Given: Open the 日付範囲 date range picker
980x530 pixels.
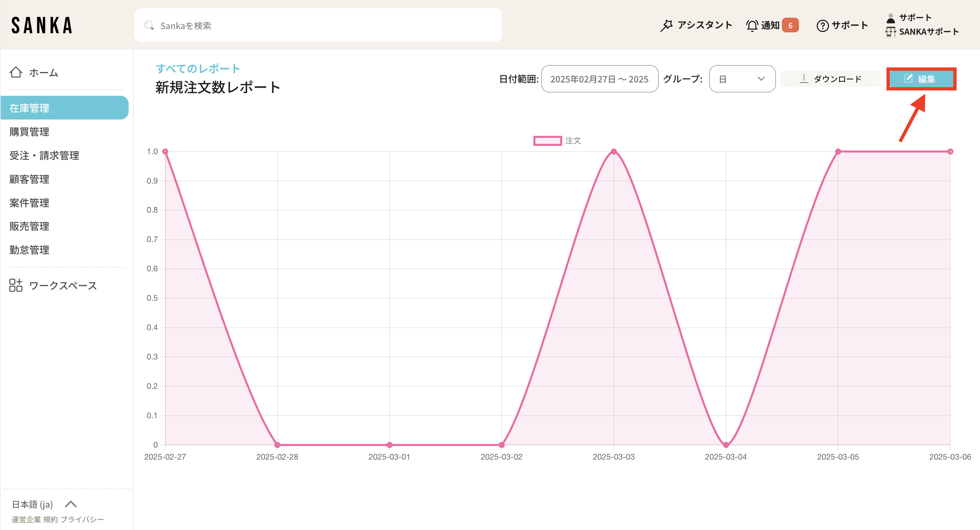Looking at the screenshot, I should 600,79.
